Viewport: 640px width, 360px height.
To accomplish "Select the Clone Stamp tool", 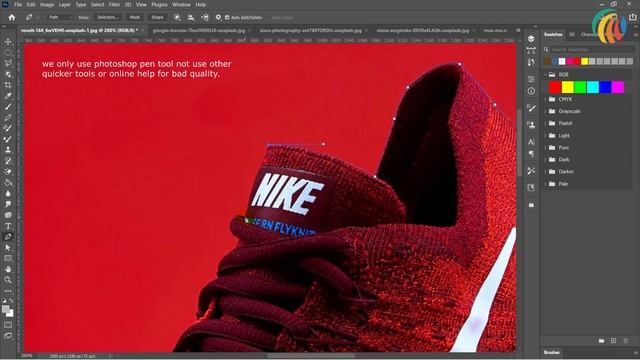I will [x=8, y=150].
